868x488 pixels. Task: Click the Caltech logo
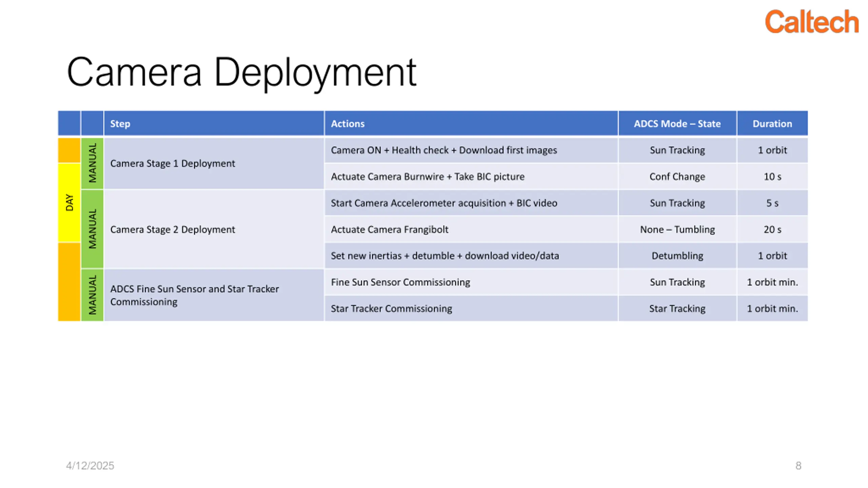tap(812, 22)
